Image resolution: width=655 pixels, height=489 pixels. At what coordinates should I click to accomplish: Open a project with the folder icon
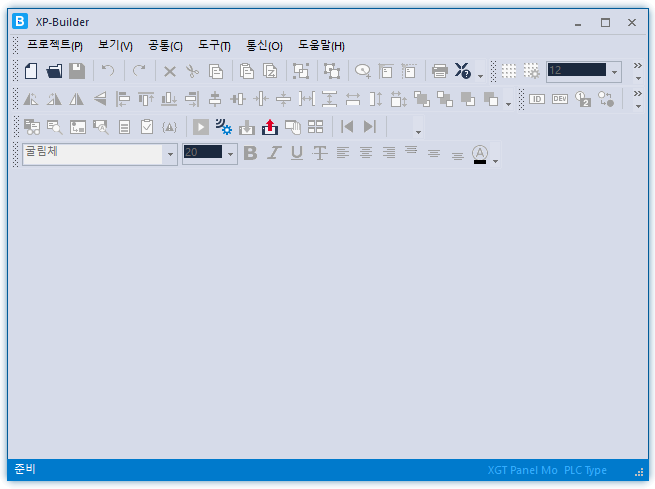click(x=54, y=71)
